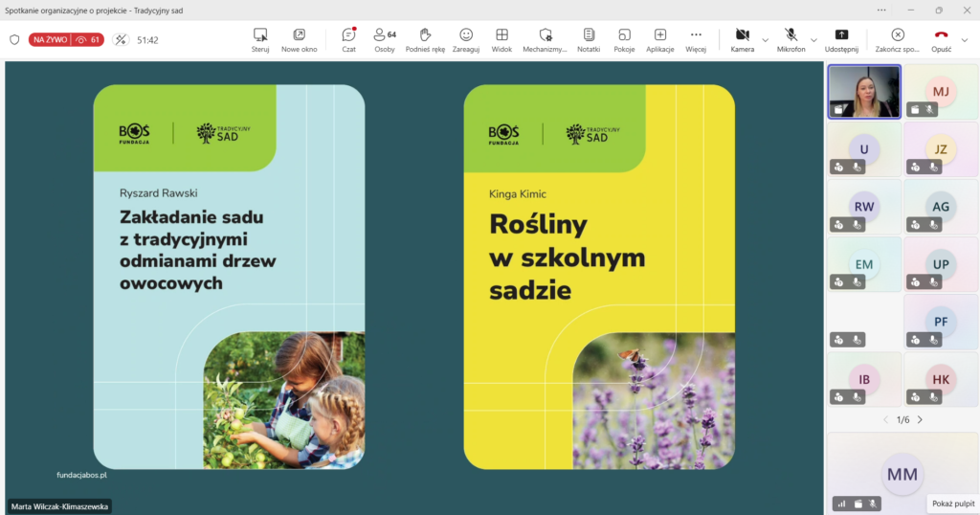This screenshot has height=515, width=980.
Task: Open Więcej more options
Action: pyautogui.click(x=696, y=40)
